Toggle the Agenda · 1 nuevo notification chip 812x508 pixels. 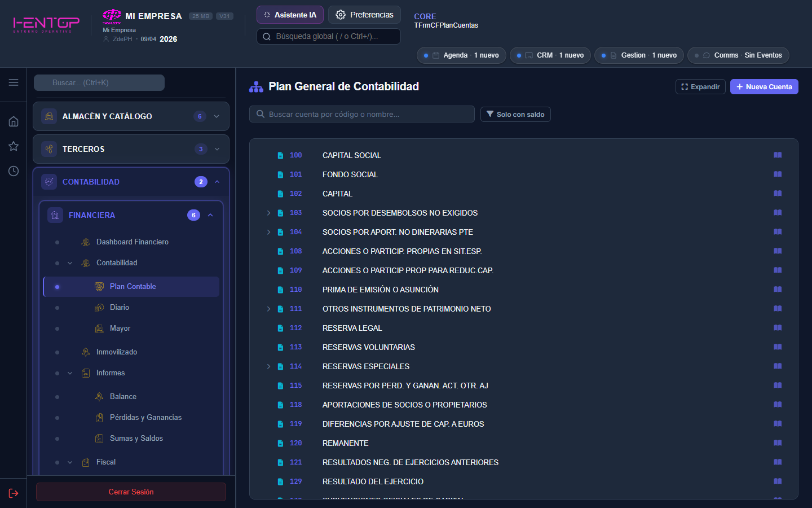point(461,55)
